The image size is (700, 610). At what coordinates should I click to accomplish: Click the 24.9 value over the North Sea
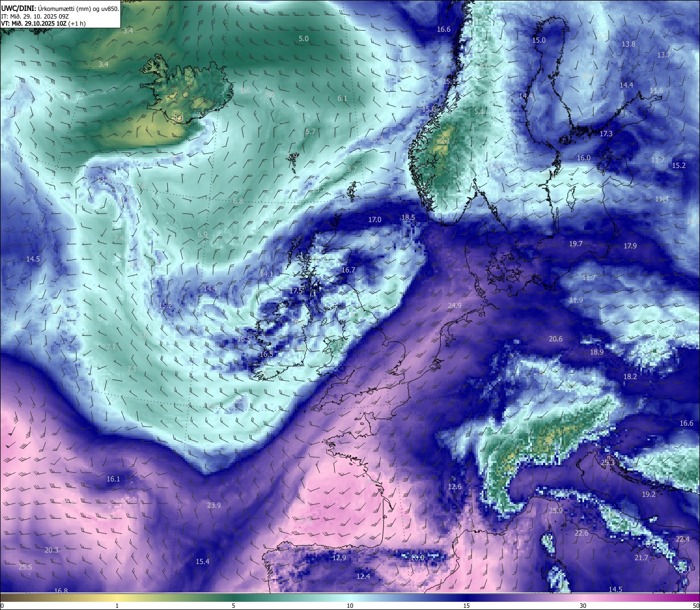coord(454,306)
